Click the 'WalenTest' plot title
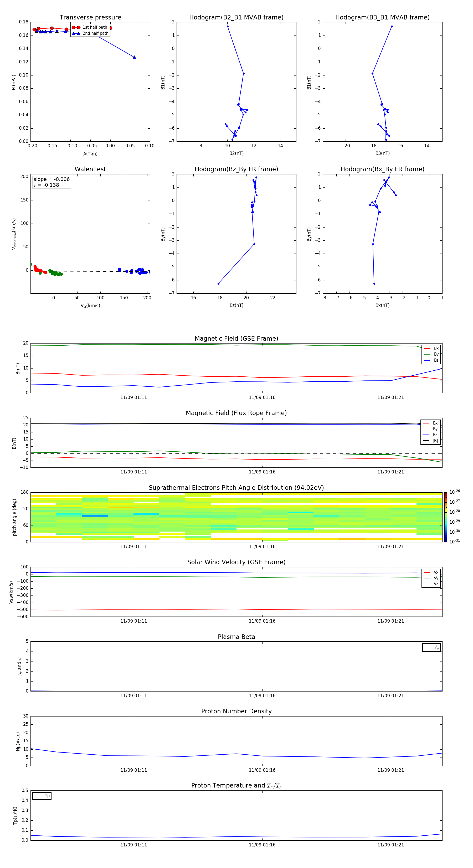Image resolution: width=473 pixels, height=868 pixels. pyautogui.click(x=90, y=169)
